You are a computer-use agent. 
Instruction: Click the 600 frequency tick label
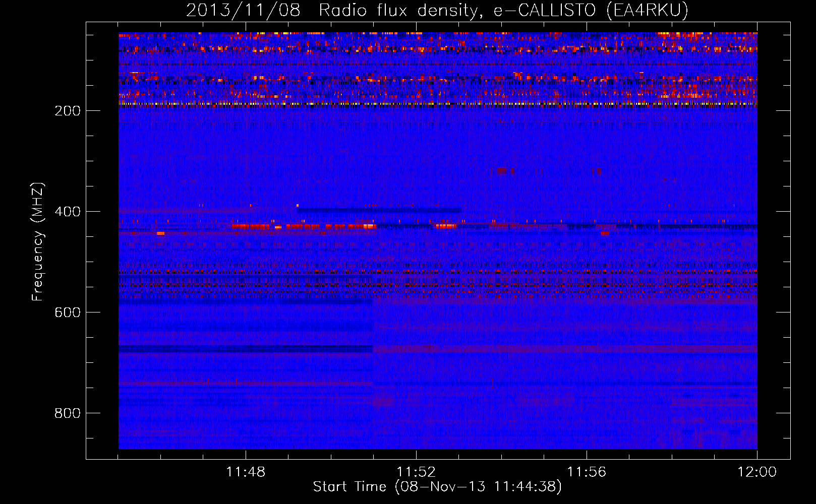[68, 312]
